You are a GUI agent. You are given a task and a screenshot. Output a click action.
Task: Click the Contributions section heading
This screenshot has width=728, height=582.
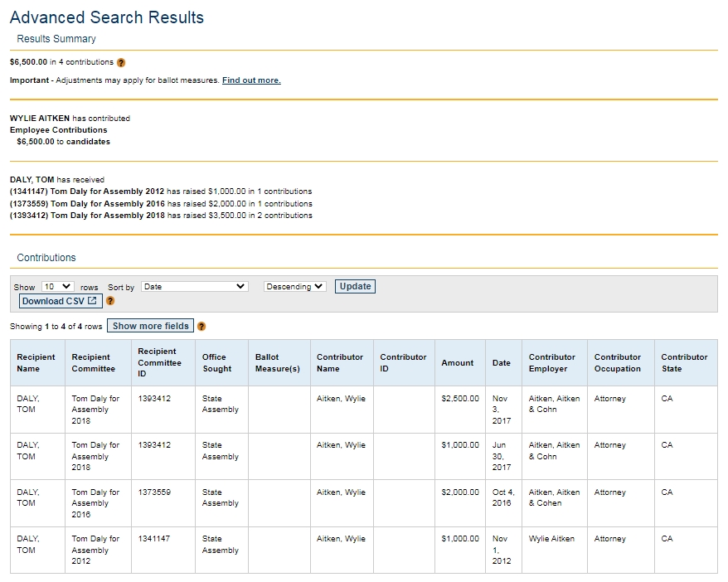46,258
